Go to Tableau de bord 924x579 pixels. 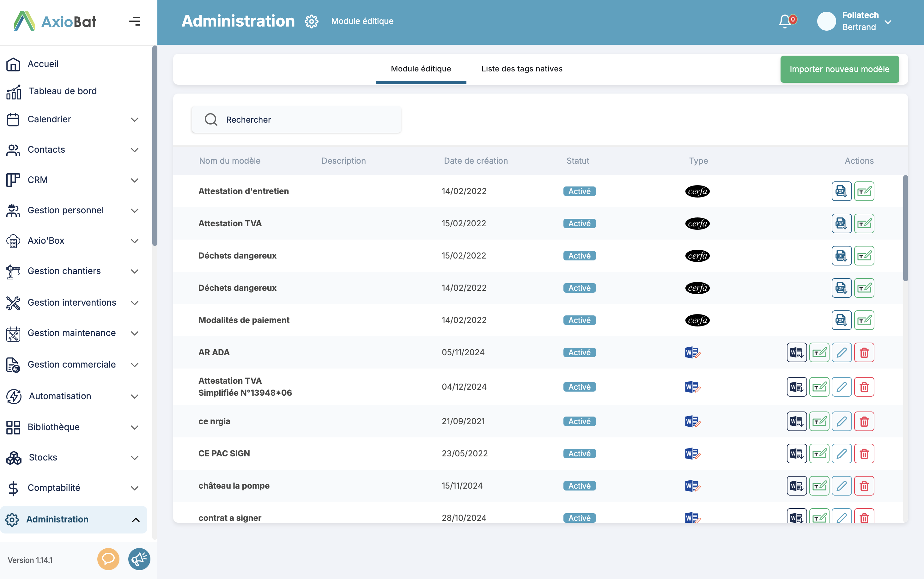pyautogui.click(x=63, y=91)
